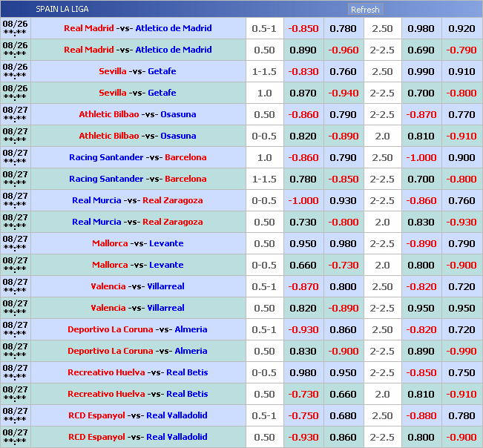Viewport: 483px width, 448px height.
Task: Select Osasuna 0.790 odds at 0.50 handicap
Action: click(x=343, y=115)
